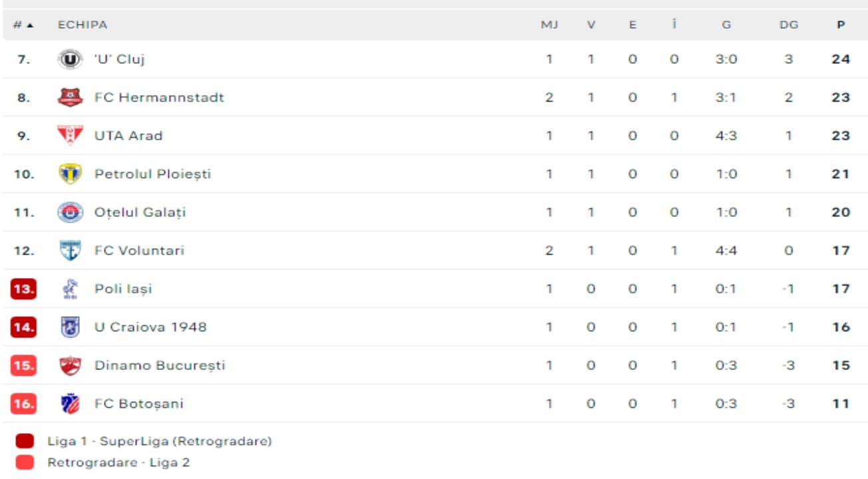Sort by DG goal difference header
The width and height of the screenshot is (868, 479).
789,25
